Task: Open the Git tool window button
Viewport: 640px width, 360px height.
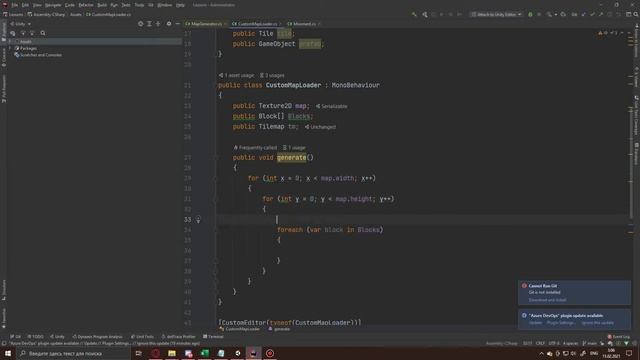Action: [16, 337]
